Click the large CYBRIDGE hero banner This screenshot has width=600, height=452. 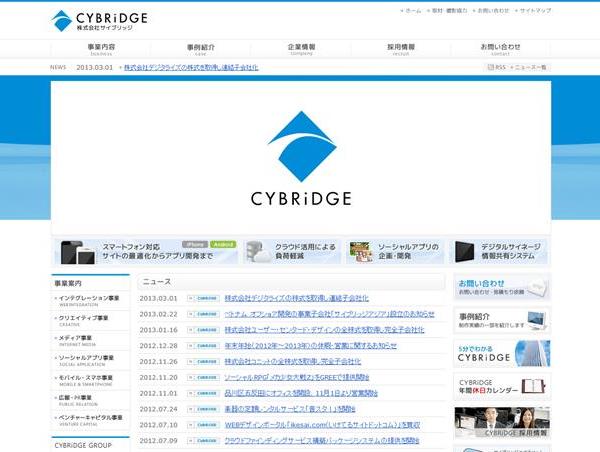[x=301, y=157]
